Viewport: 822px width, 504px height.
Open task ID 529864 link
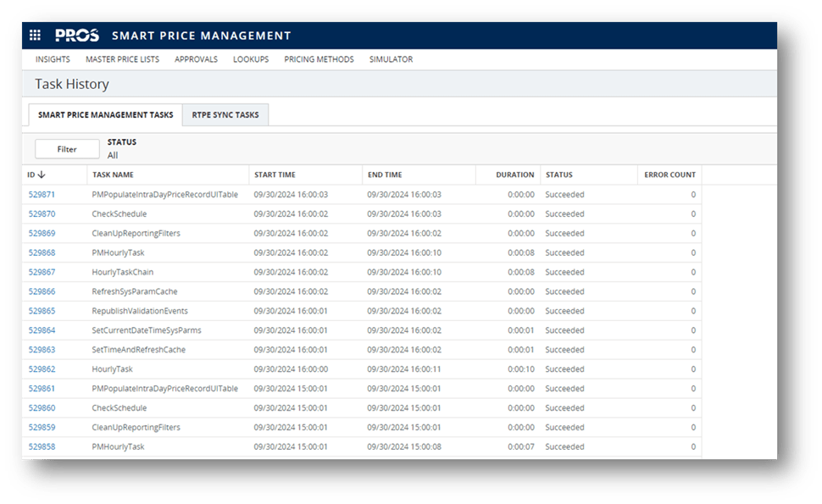(42, 330)
